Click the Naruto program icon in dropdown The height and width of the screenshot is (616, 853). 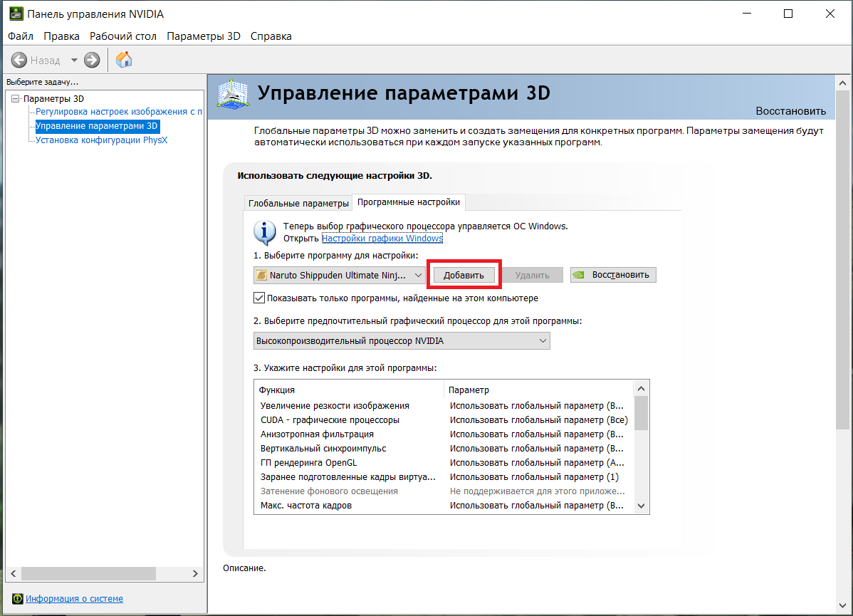tap(261, 275)
